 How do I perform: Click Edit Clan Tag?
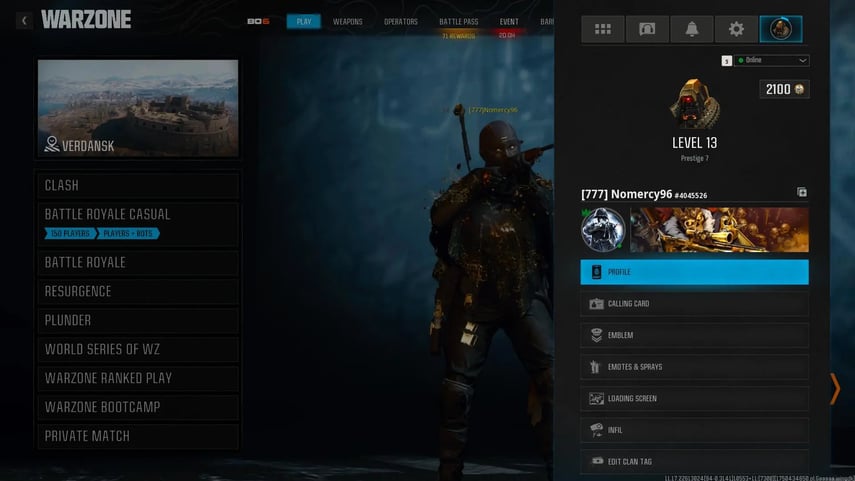(x=694, y=461)
